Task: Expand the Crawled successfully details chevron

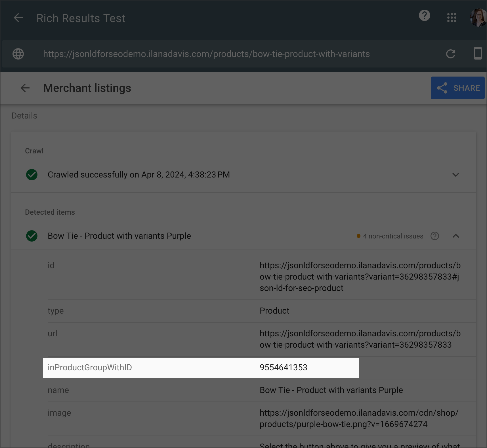Action: 455,175
